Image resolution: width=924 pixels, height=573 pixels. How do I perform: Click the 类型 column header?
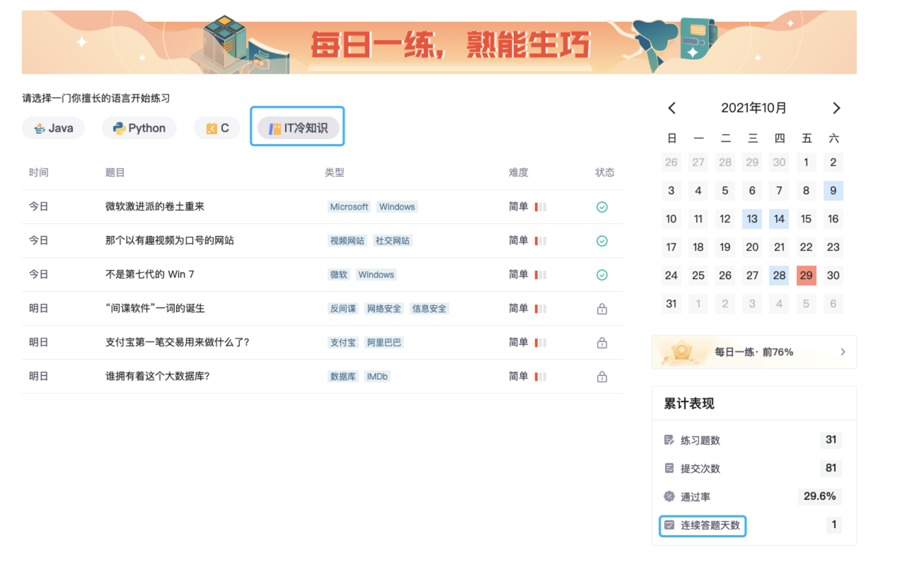pos(334,173)
